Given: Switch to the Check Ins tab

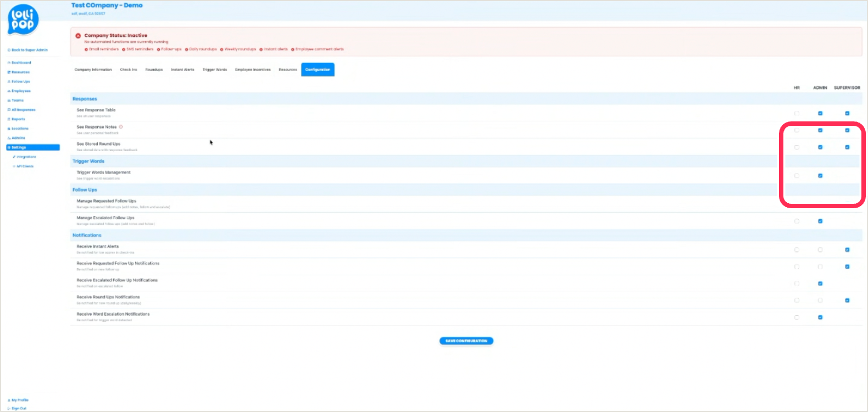Looking at the screenshot, I should click(129, 70).
